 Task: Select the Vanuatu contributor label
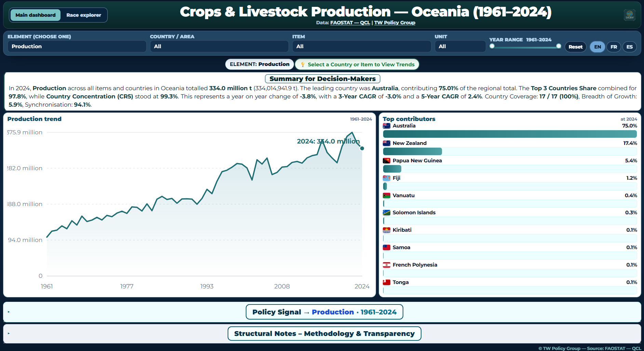point(403,195)
